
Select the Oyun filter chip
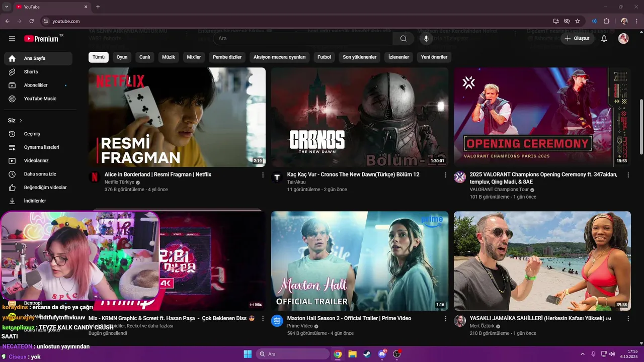point(122,57)
